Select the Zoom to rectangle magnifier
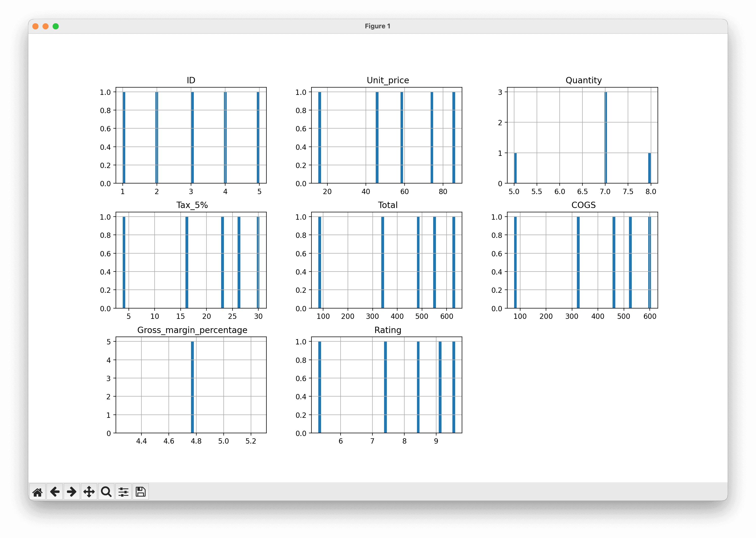The height and width of the screenshot is (538, 756). (x=106, y=492)
